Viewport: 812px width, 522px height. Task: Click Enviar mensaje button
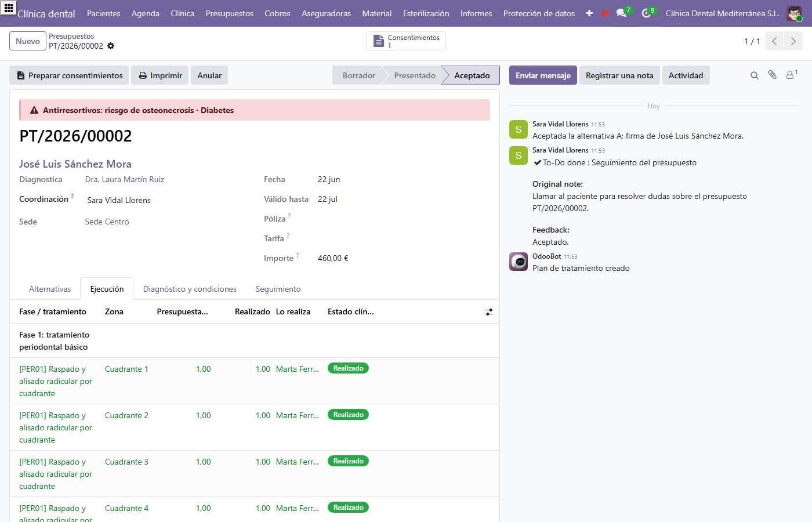(x=543, y=75)
